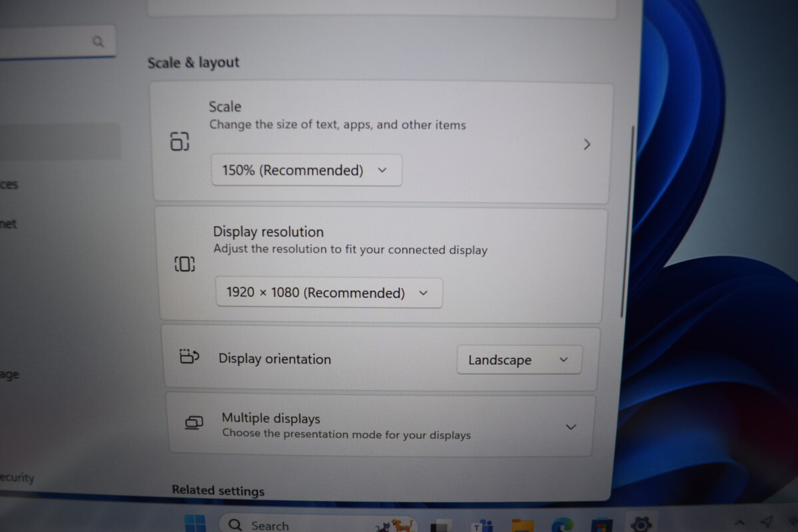Click 'Change the size of text, apps, and other items'

tap(338, 124)
